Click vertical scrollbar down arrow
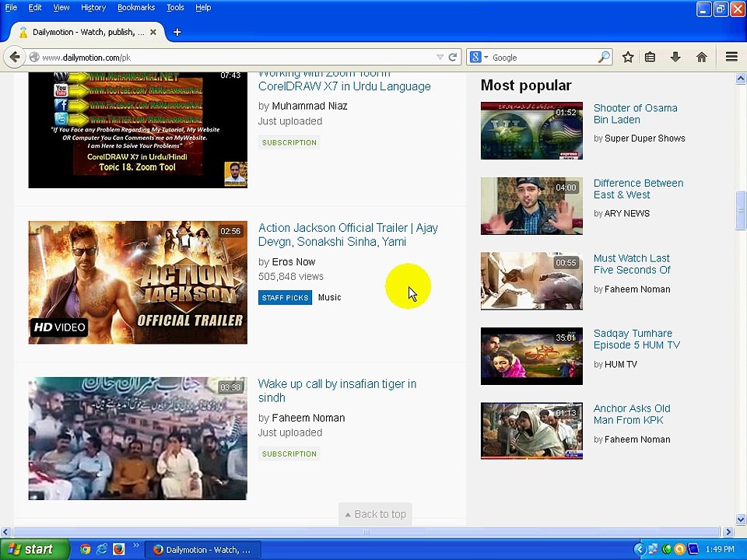Screen dimensions: 747x560 pyautogui.click(x=741, y=519)
